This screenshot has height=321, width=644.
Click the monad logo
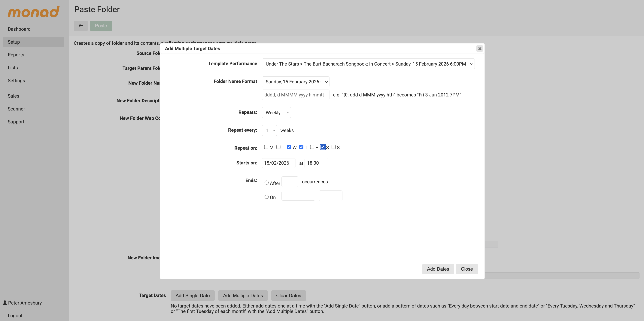(x=34, y=12)
